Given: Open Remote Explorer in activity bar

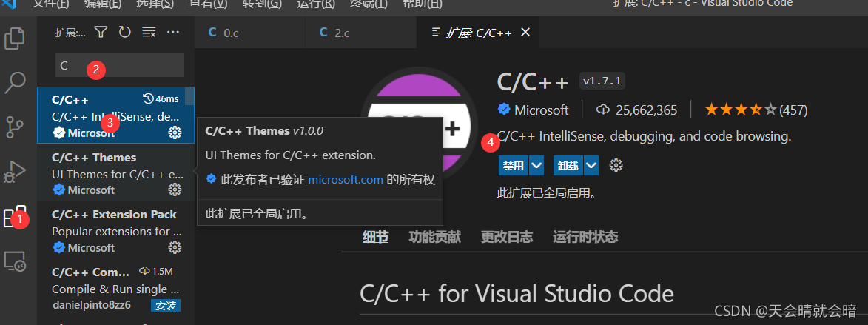Looking at the screenshot, I should click(15, 261).
